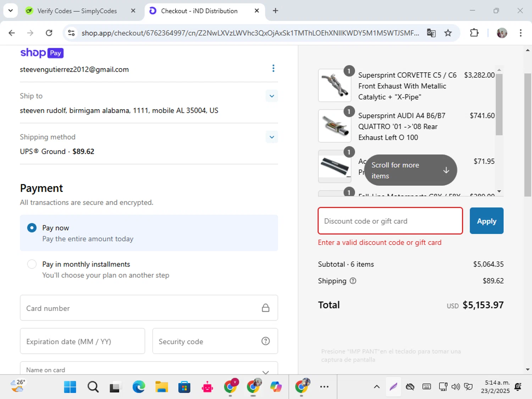Close the Checkout tab
This screenshot has height=399, width=532.
point(257,11)
